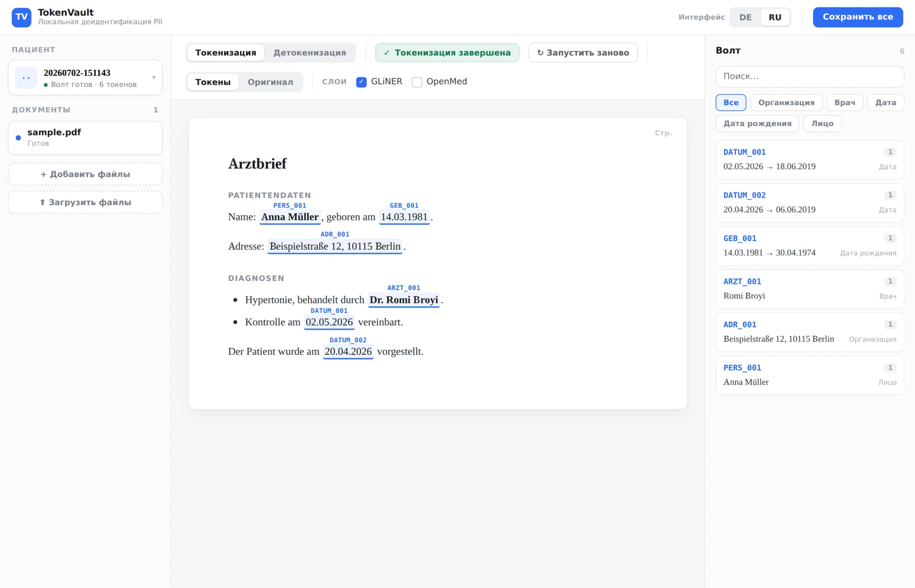Click the Anna Müller token in document

[290, 217]
